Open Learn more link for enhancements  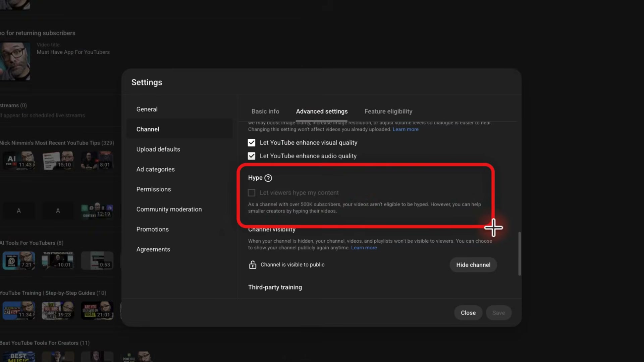[x=406, y=129]
